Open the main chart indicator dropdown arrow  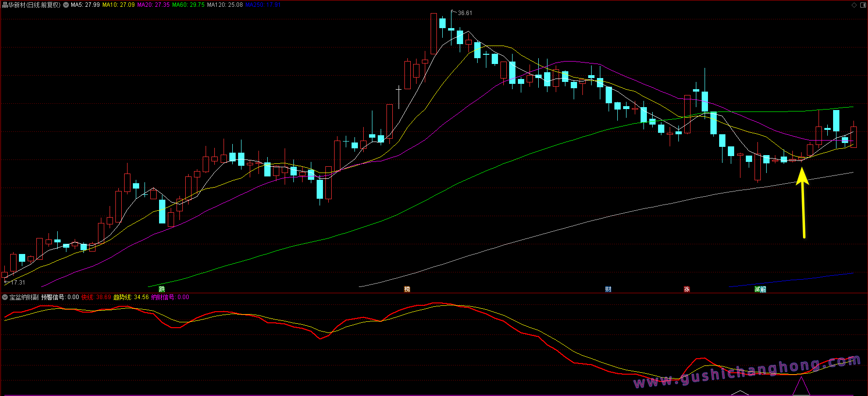[66, 5]
